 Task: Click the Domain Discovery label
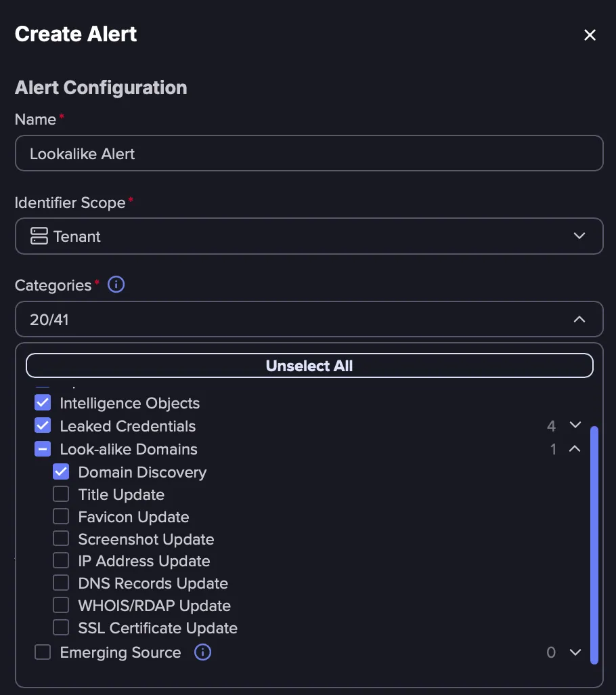(142, 473)
